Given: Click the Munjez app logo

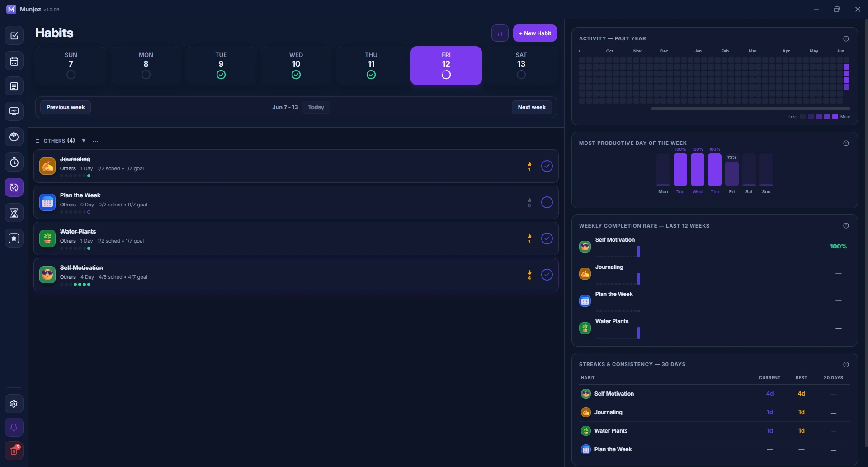Looking at the screenshot, I should point(11,9).
